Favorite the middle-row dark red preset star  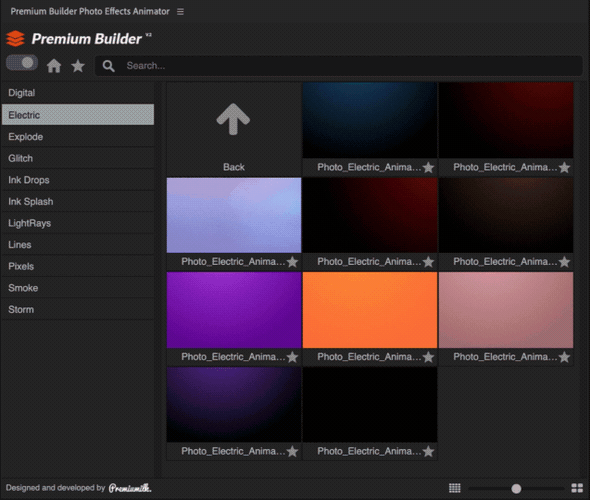428,262
